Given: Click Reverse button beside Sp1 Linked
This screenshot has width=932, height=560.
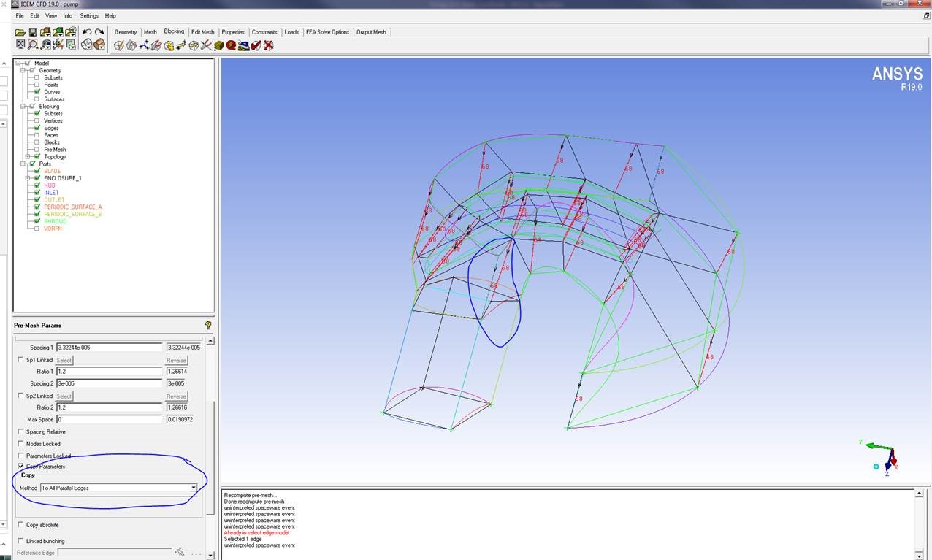Looking at the screenshot, I should [177, 360].
